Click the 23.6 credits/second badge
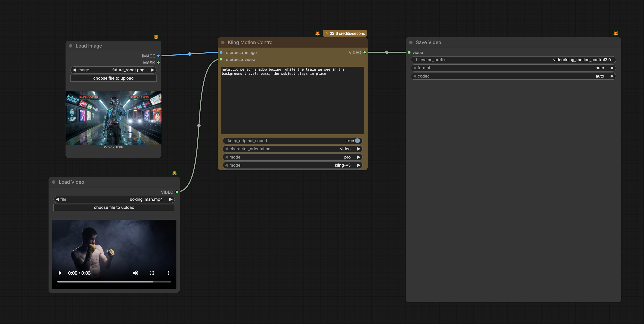 click(x=345, y=33)
